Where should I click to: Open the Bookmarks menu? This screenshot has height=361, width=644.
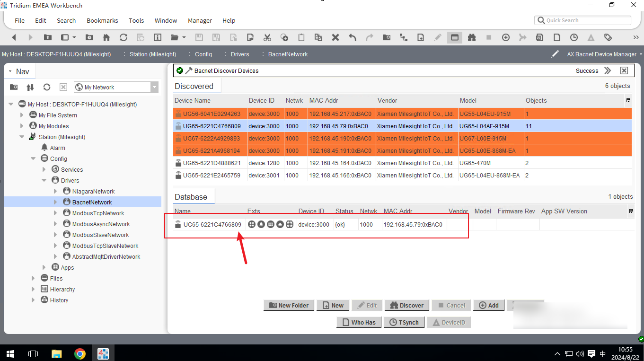point(102,20)
